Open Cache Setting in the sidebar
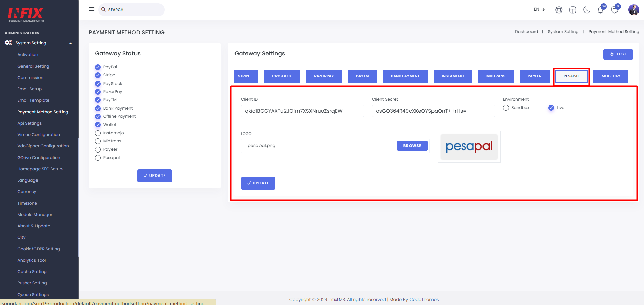Viewport: 644px width, 305px height. pos(32,272)
